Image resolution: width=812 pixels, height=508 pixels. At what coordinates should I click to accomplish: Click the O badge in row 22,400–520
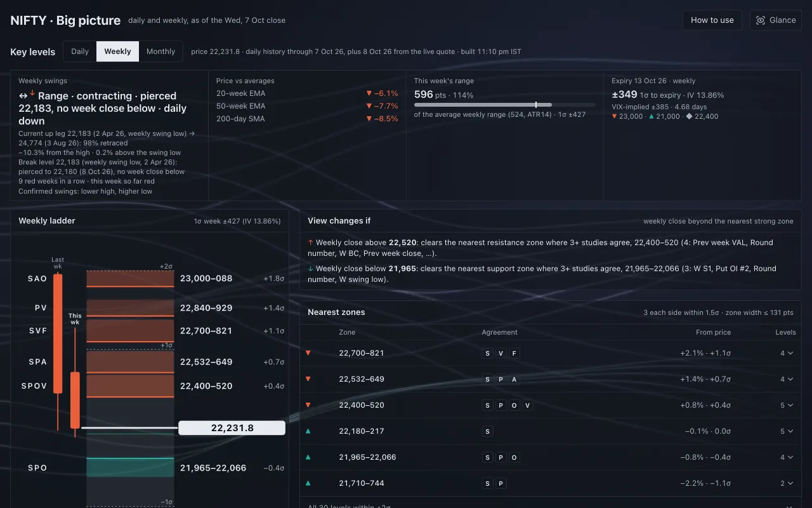[x=514, y=405]
